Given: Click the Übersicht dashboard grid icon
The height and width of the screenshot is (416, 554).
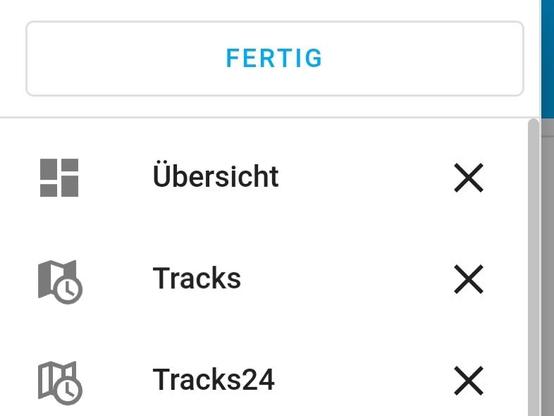Looking at the screenshot, I should [59, 178].
